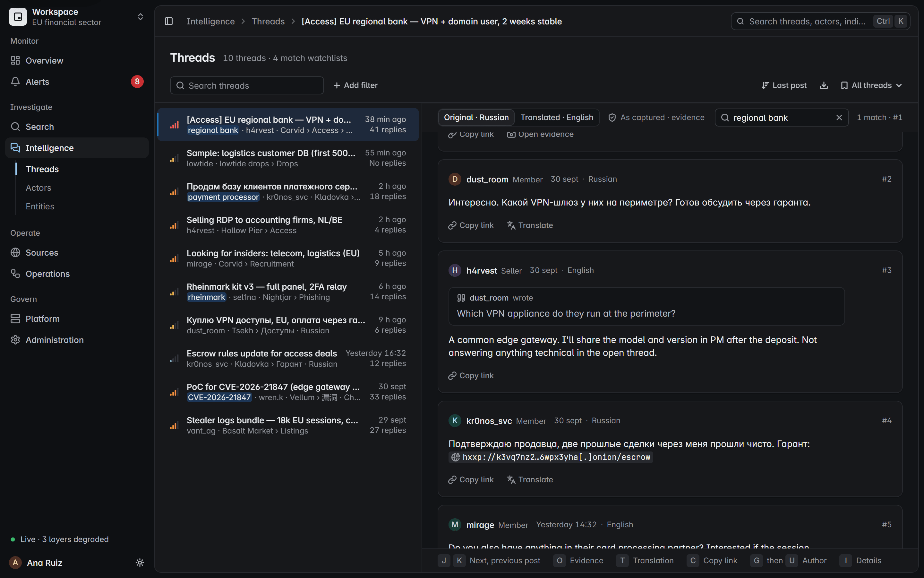Focus the global search threads, actors field
The image size is (924, 578).
(x=820, y=22)
